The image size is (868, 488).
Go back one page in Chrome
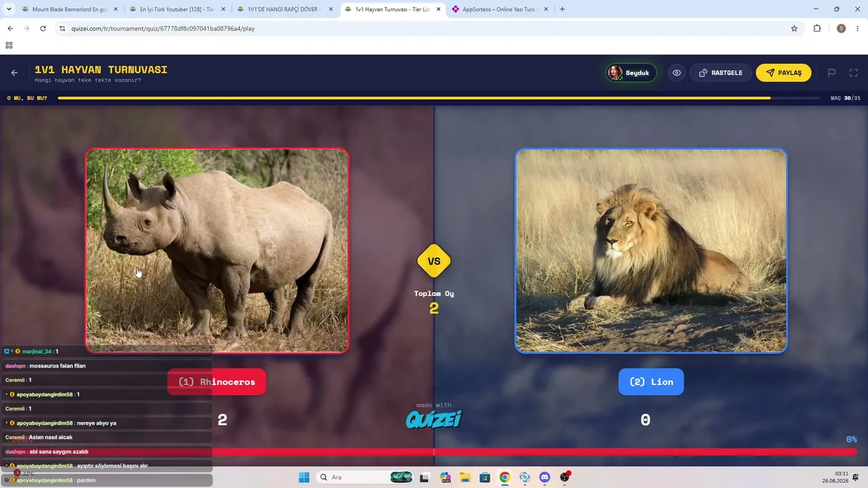tap(10, 28)
